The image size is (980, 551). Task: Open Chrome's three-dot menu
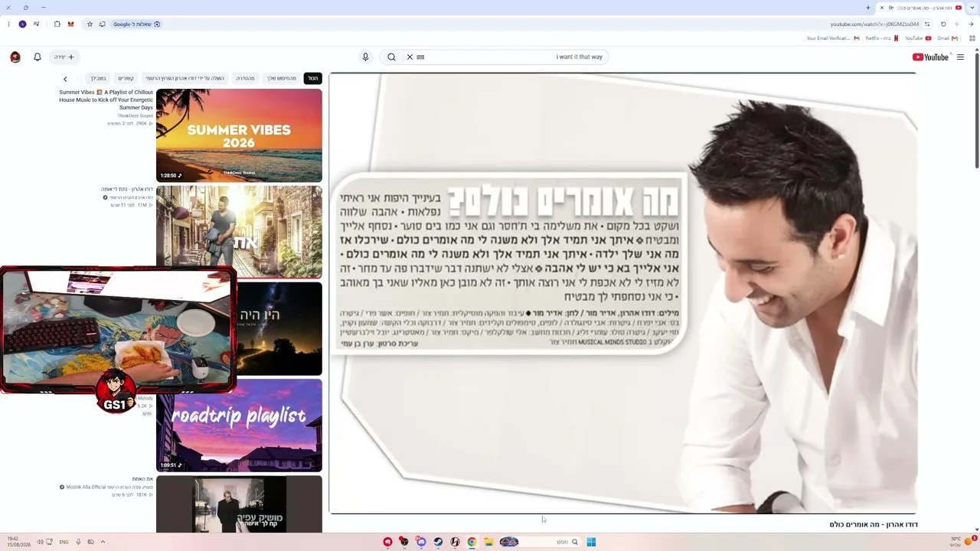8,24
